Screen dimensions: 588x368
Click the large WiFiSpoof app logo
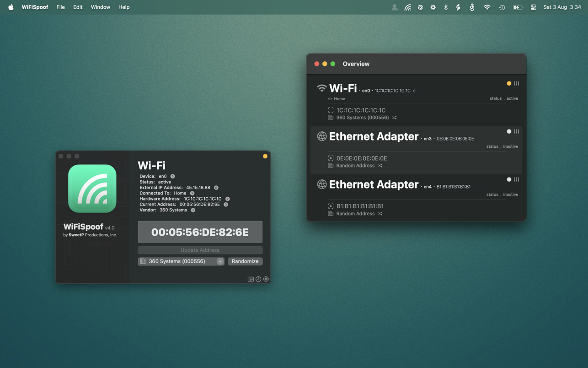tap(92, 189)
